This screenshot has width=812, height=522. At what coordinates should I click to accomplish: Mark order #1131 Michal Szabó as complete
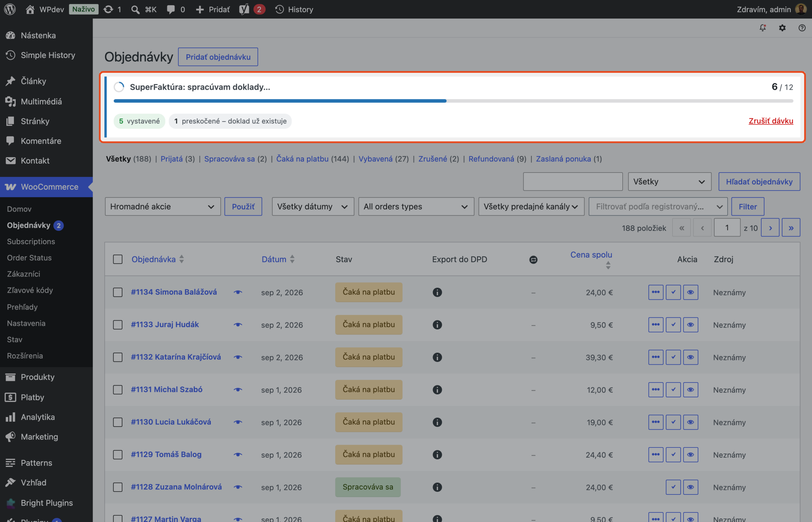(673, 390)
